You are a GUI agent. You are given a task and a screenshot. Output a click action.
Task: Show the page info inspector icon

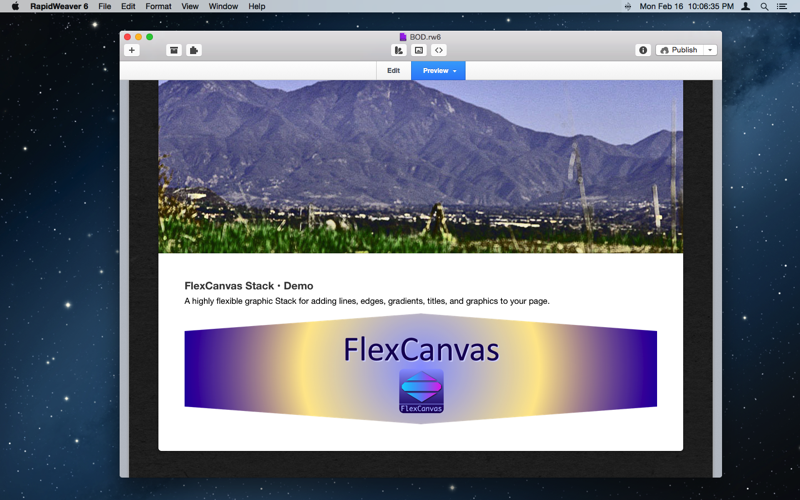pos(643,50)
